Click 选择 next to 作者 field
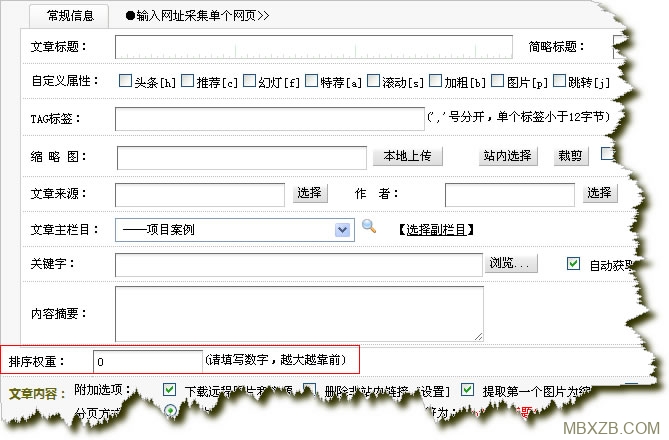Image resolution: width=669 pixels, height=440 pixels. (600, 193)
